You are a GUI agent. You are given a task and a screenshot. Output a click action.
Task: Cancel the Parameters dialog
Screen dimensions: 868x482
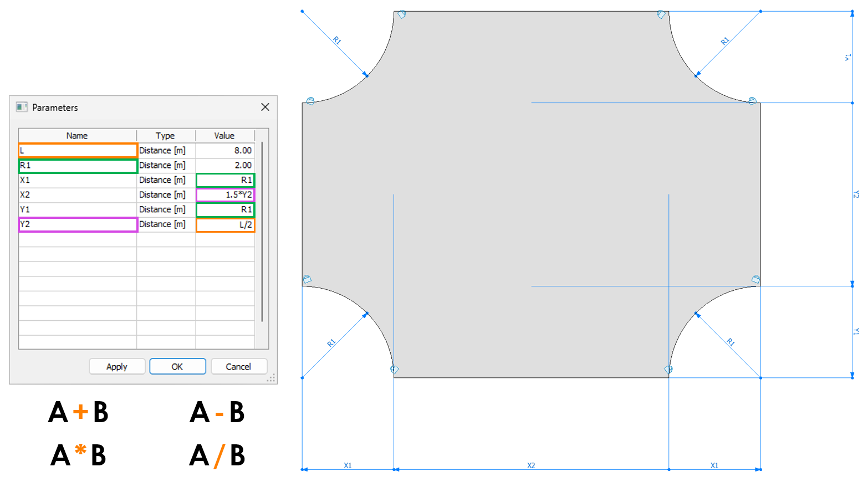pyautogui.click(x=239, y=366)
